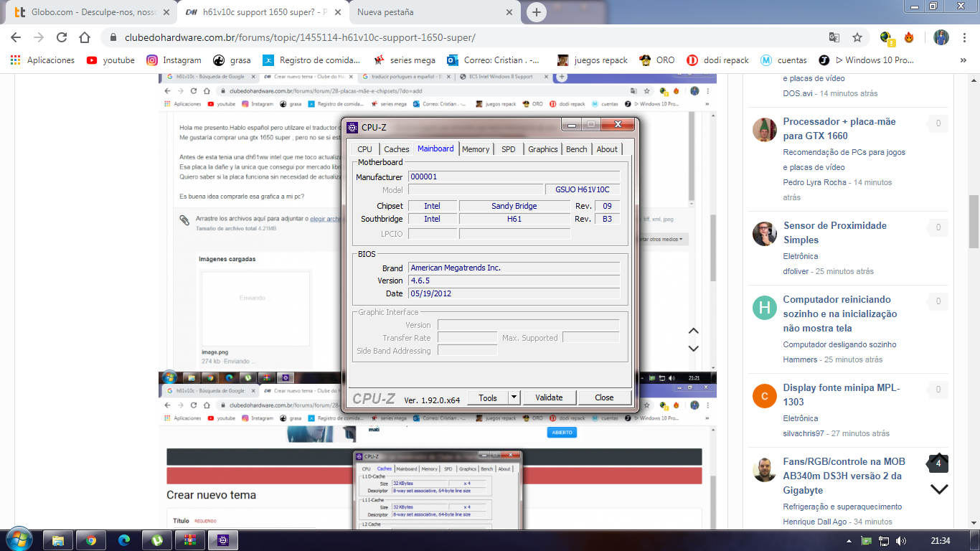
Task: Open Microsoft Edge from the taskbar
Action: click(x=124, y=540)
